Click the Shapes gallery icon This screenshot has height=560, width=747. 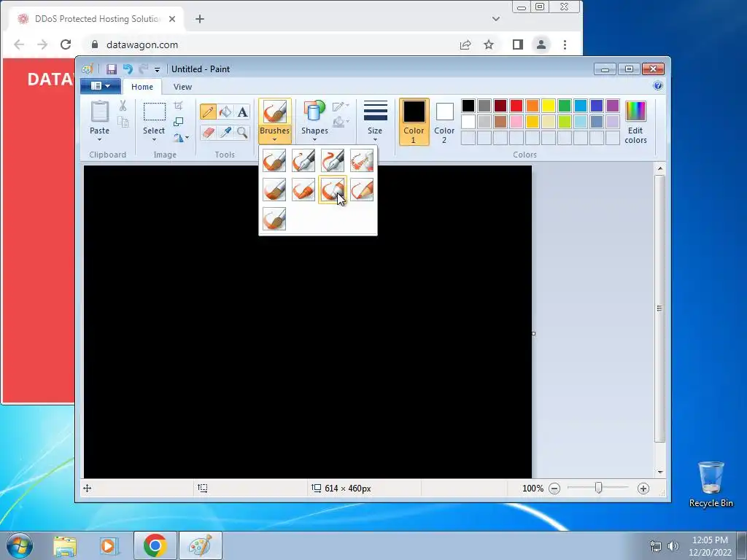(x=314, y=111)
